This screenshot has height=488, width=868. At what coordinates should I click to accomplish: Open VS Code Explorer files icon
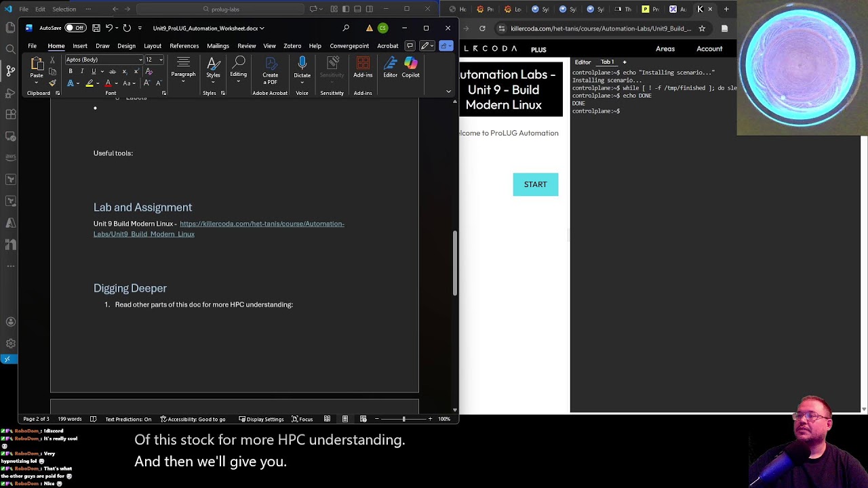[x=10, y=27]
